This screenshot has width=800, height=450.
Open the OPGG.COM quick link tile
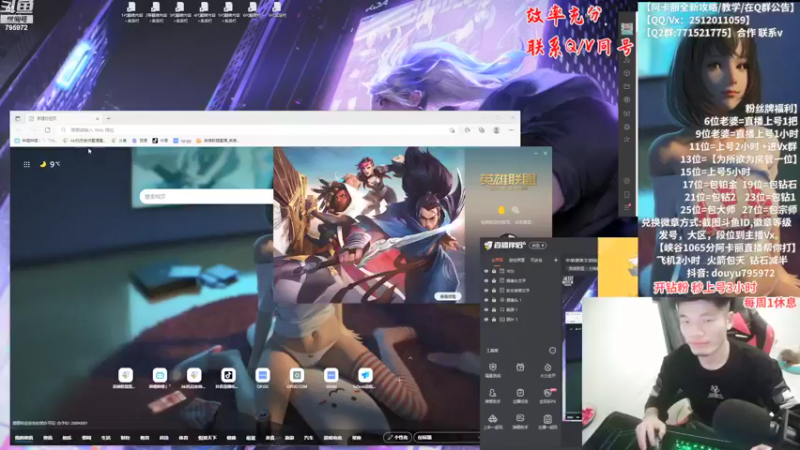click(296, 376)
